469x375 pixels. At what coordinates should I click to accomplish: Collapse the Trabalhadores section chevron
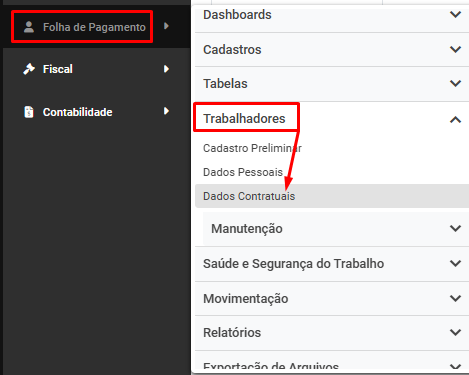tap(455, 119)
